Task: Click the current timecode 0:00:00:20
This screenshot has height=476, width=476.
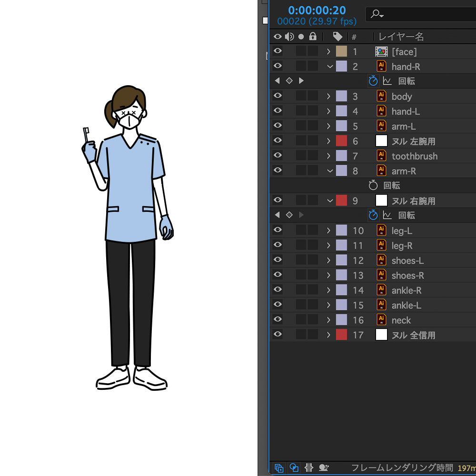Action: (317, 10)
